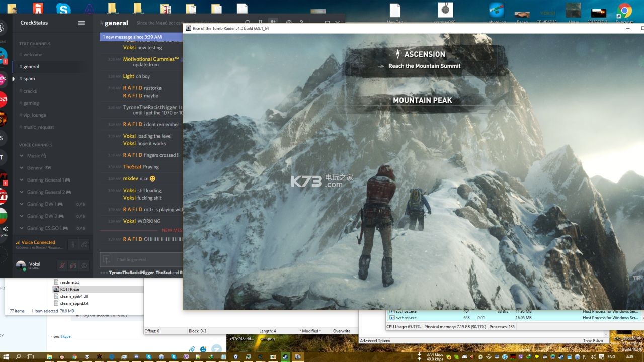This screenshot has height=362, width=644.
Task: Click the Overwrite mode in hex editor status bar
Action: coord(342,331)
